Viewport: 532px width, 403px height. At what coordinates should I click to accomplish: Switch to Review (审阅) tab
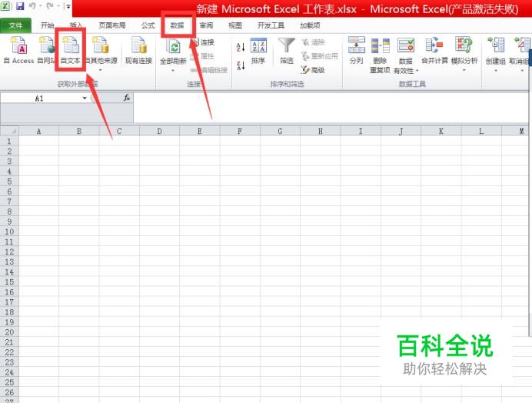click(x=206, y=25)
